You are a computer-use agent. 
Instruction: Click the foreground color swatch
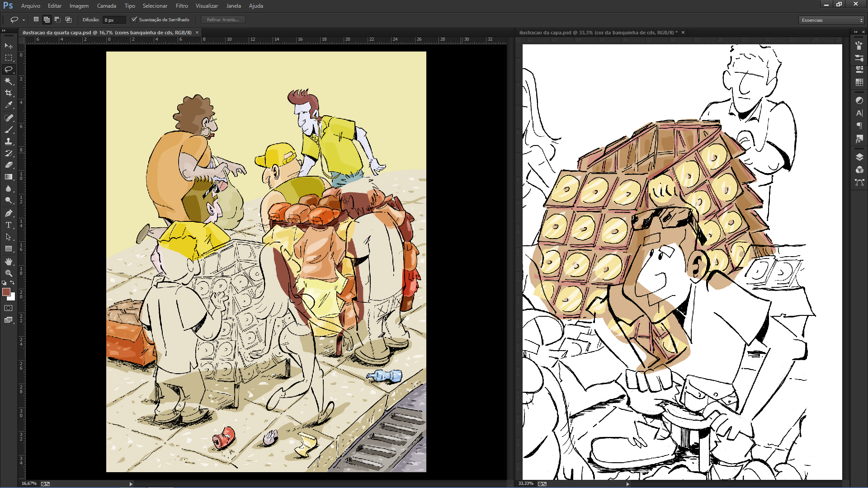(6, 292)
